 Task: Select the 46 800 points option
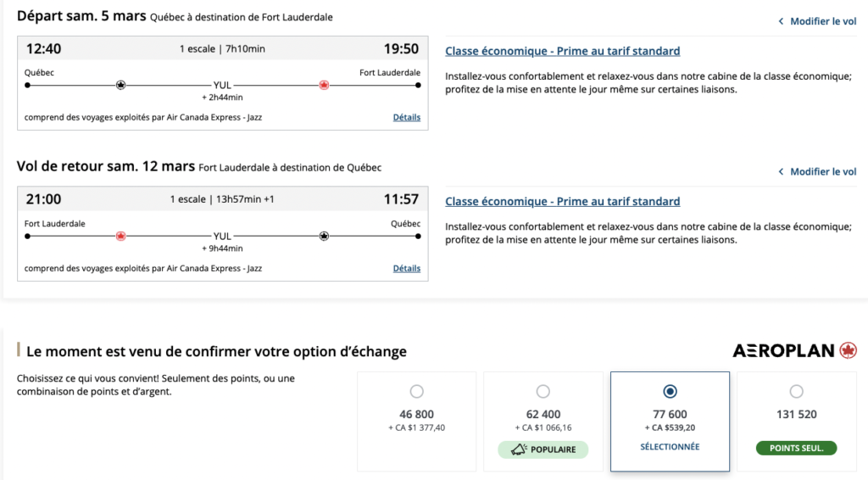click(416, 392)
